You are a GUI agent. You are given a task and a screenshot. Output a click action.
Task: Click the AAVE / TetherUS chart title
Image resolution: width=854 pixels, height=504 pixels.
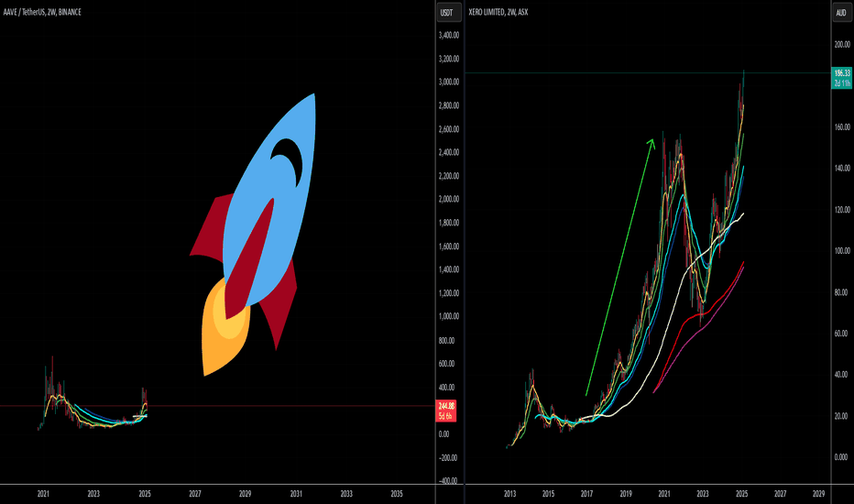pos(42,12)
